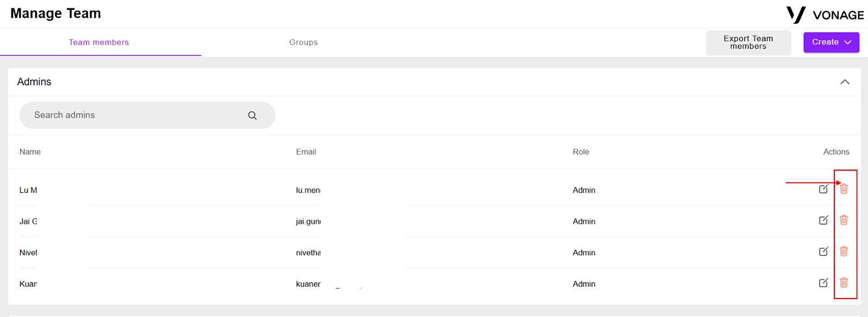The height and width of the screenshot is (317, 868).
Task: Focus the Search admins field
Action: point(147,115)
